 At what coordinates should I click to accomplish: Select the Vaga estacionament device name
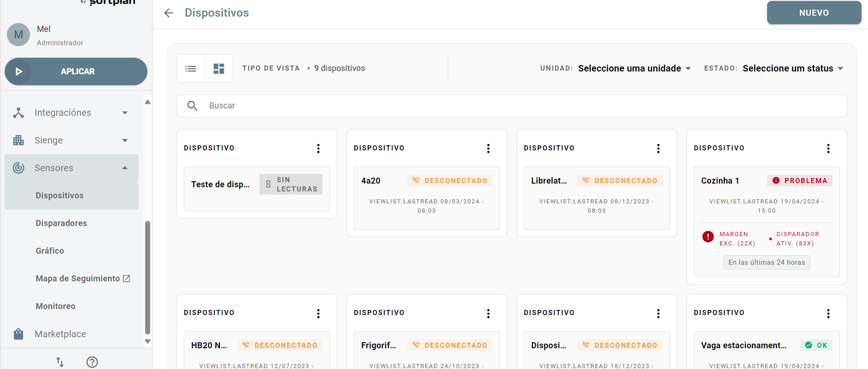tap(744, 345)
